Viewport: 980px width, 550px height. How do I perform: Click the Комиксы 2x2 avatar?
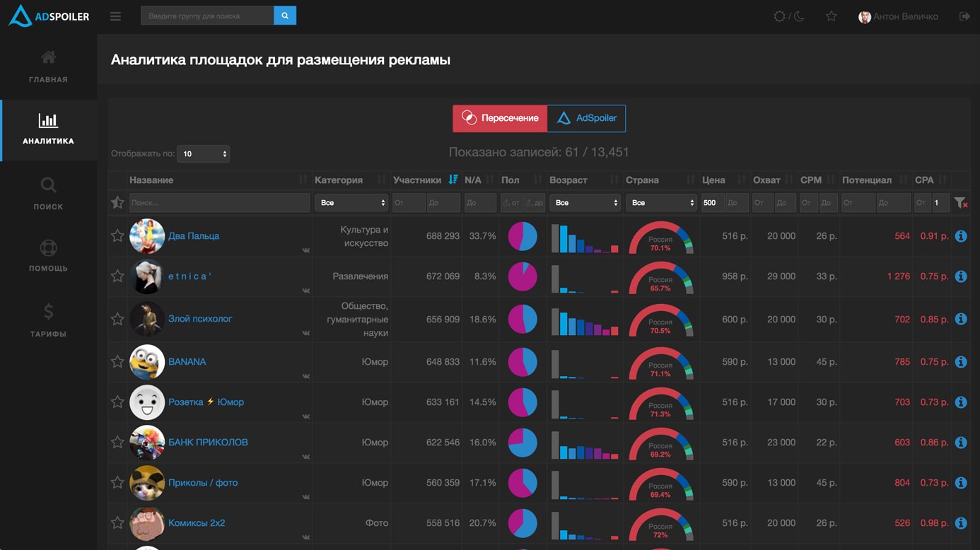click(x=147, y=523)
